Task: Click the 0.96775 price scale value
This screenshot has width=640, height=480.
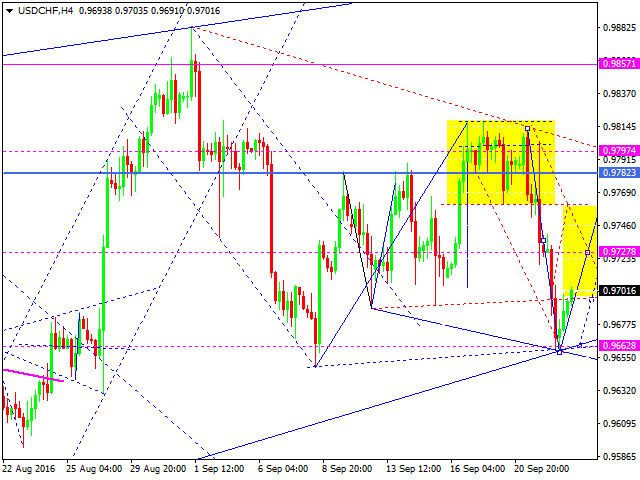Action: click(x=619, y=324)
